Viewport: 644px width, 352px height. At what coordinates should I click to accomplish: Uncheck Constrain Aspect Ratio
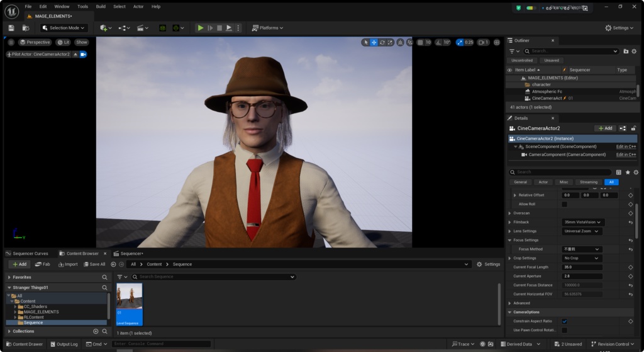(564, 321)
